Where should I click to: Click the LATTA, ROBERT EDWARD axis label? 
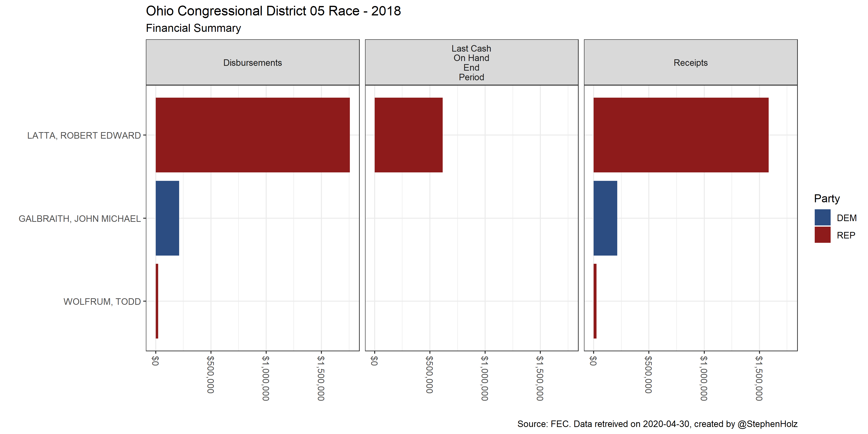(84, 136)
